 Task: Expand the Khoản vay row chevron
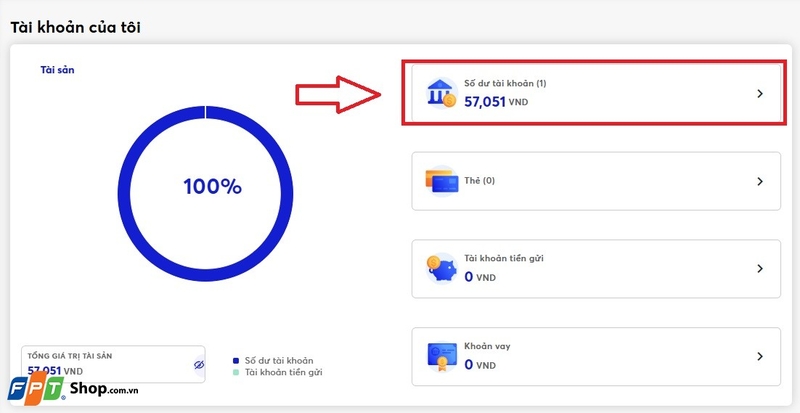760,356
